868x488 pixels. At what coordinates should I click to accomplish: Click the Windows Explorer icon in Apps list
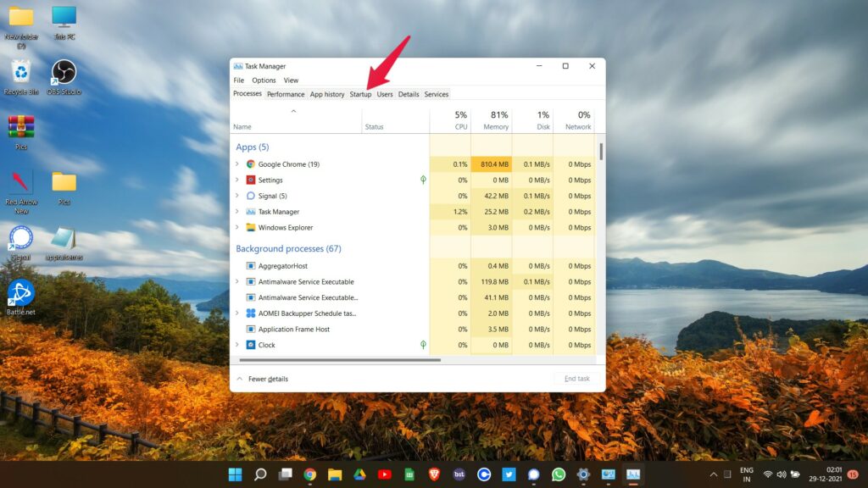[x=251, y=227]
